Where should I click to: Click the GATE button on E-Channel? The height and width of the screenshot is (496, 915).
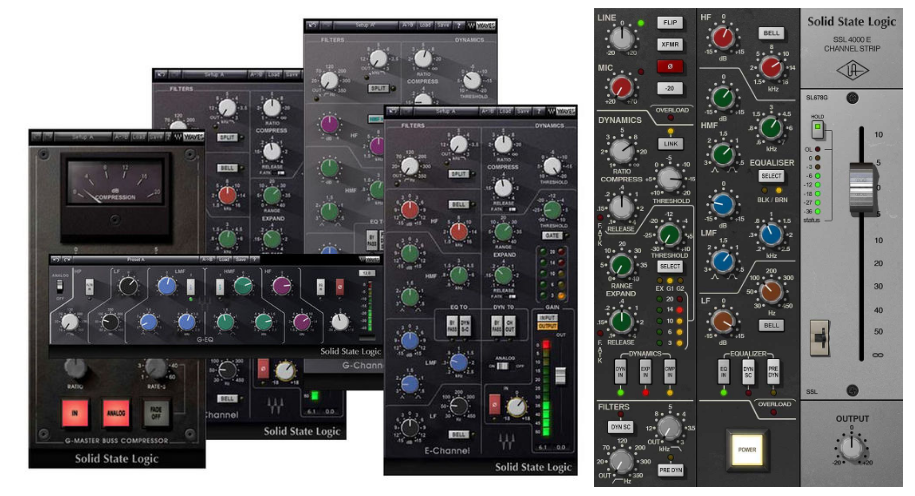(x=551, y=235)
